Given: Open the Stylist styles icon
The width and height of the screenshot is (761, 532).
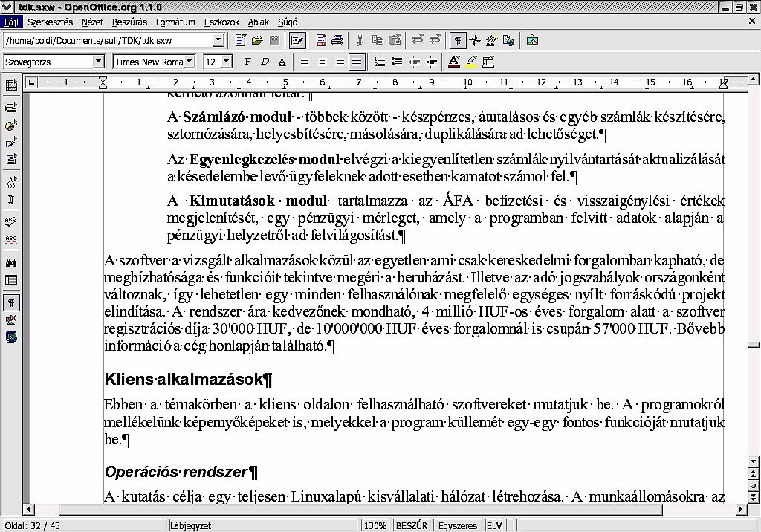Looking at the screenshot, I should pyautogui.click(x=492, y=40).
